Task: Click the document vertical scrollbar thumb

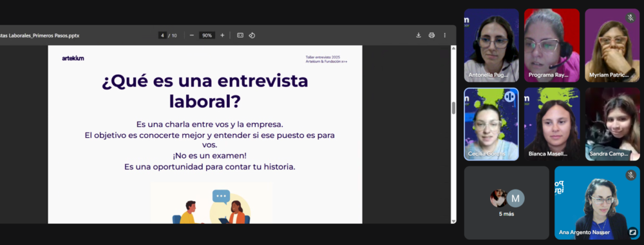Action: tap(453, 108)
